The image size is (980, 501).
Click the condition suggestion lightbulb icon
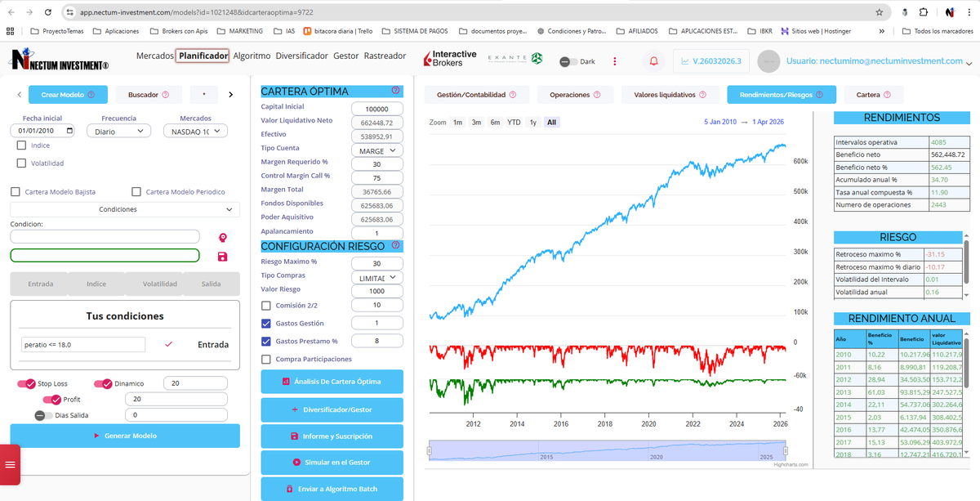(x=222, y=237)
